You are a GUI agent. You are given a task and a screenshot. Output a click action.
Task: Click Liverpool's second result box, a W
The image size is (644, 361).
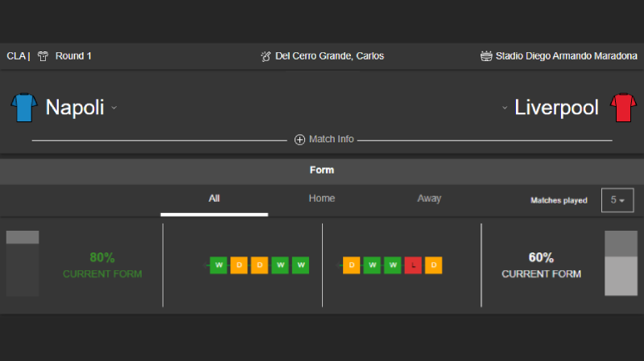coord(372,265)
